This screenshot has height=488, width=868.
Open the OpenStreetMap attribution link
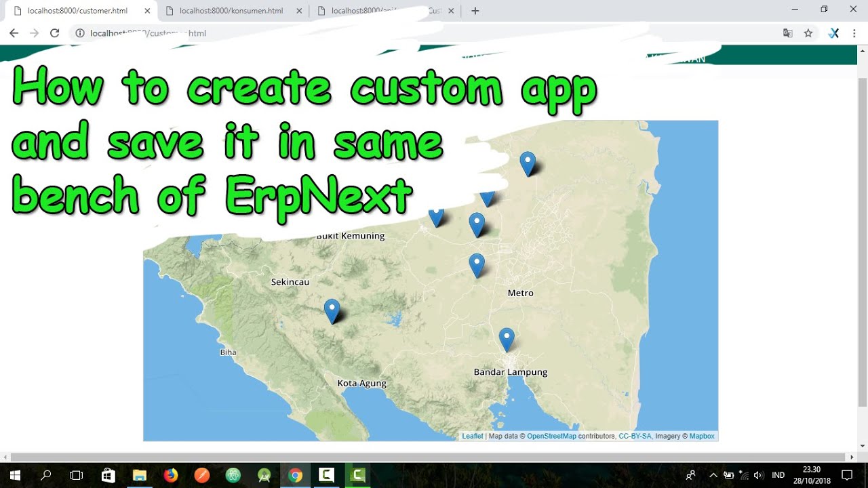click(551, 436)
